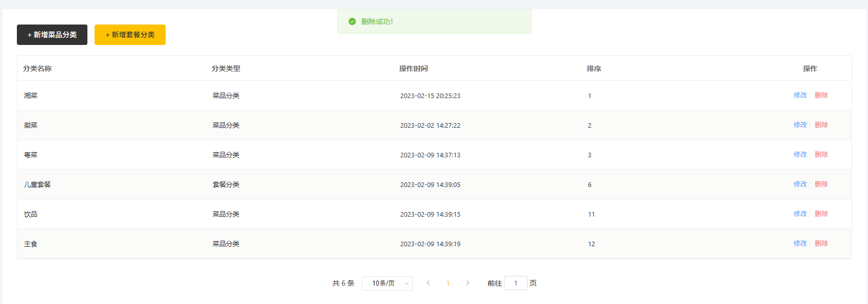Screen dimensions: 868x304
Task: Remove the 粤菜 category
Action: pyautogui.click(x=821, y=154)
